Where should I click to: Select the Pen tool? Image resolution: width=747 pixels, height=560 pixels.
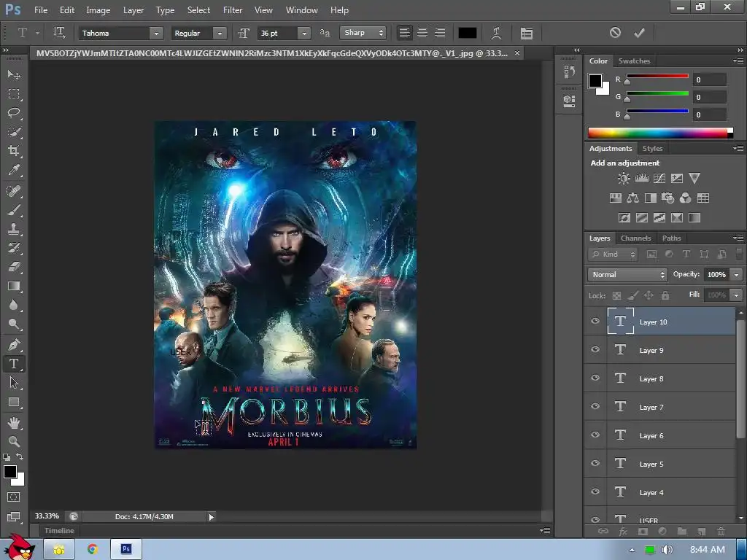tap(14, 344)
